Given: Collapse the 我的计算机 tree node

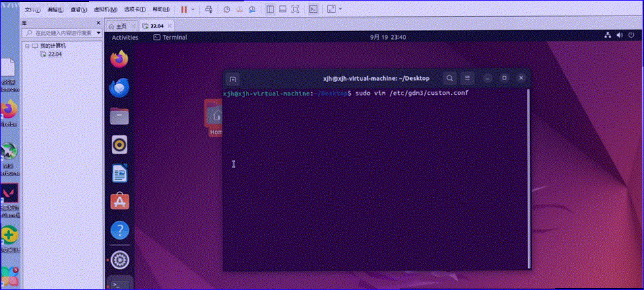Looking at the screenshot, I should [x=27, y=46].
